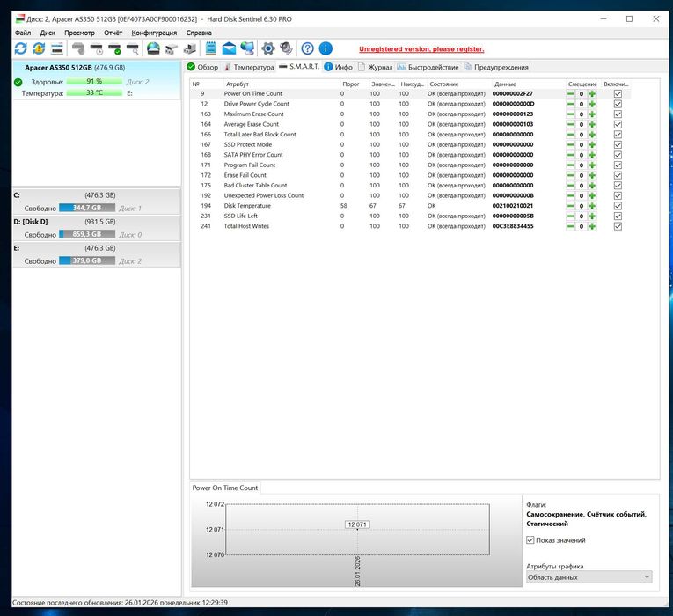Select the Apacer AS350 512GB disk header

[75, 68]
